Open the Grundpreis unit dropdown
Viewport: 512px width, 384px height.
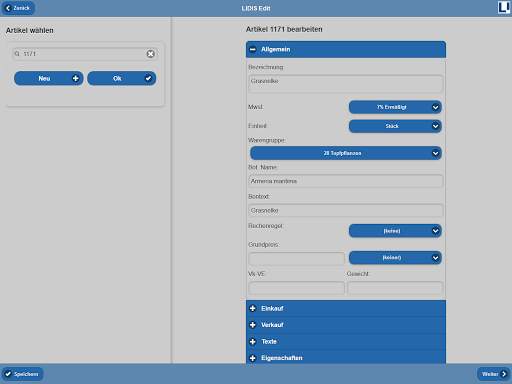(395, 257)
